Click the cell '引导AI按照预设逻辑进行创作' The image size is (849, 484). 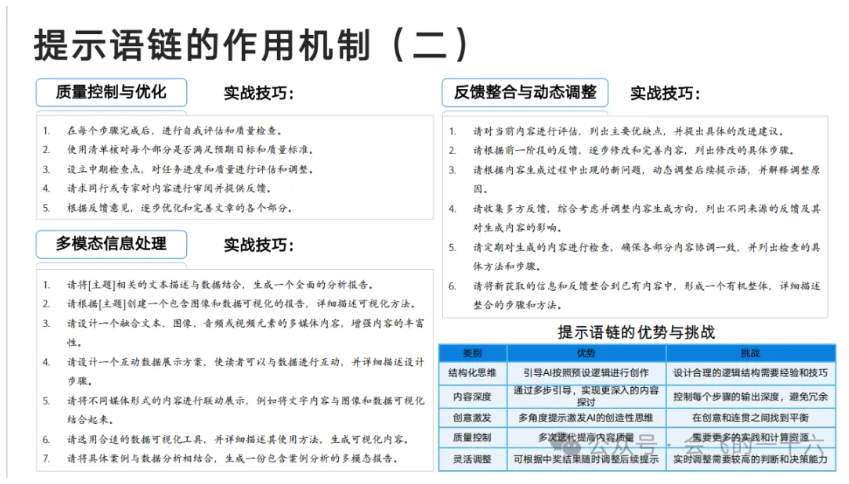point(586,373)
